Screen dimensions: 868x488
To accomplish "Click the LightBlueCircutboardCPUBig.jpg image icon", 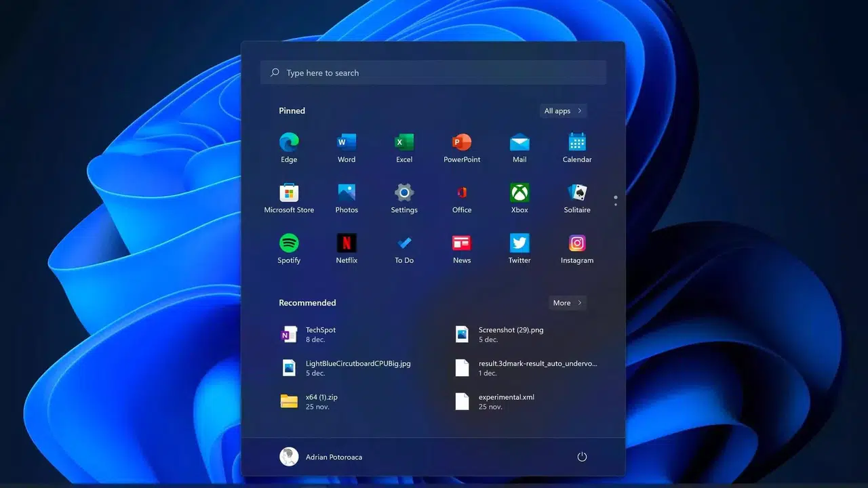I will click(289, 367).
